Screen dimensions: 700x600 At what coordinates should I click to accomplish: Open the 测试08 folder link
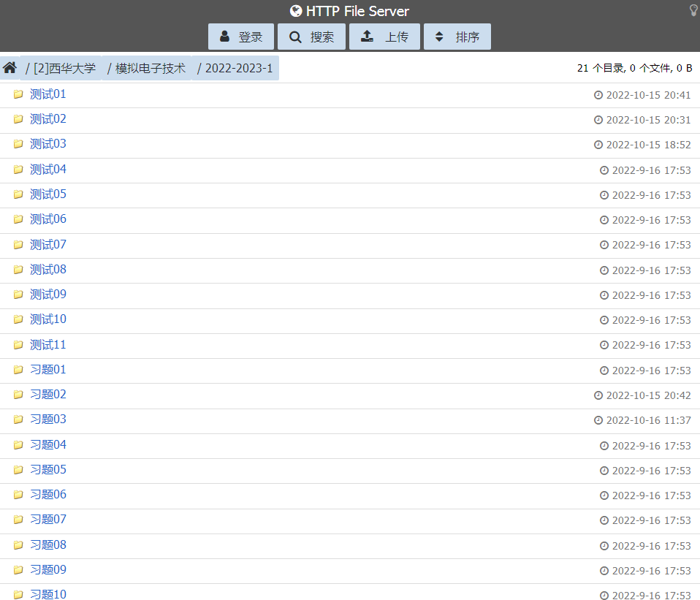coord(47,270)
